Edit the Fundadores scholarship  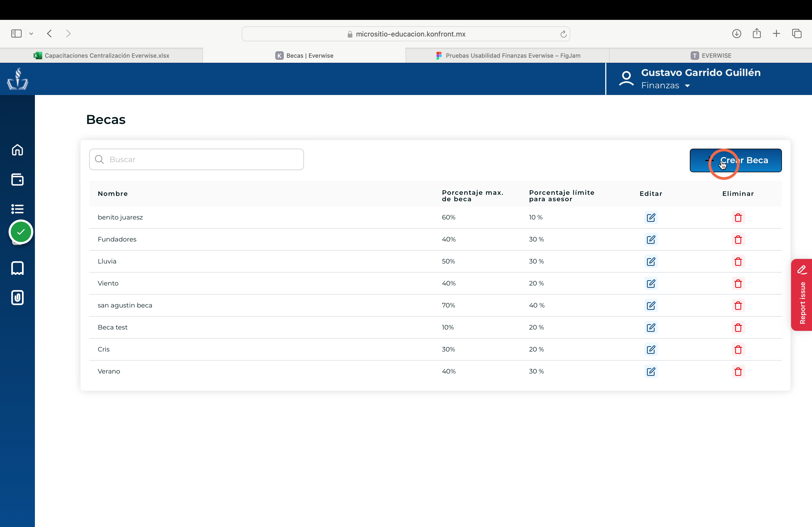click(x=651, y=240)
